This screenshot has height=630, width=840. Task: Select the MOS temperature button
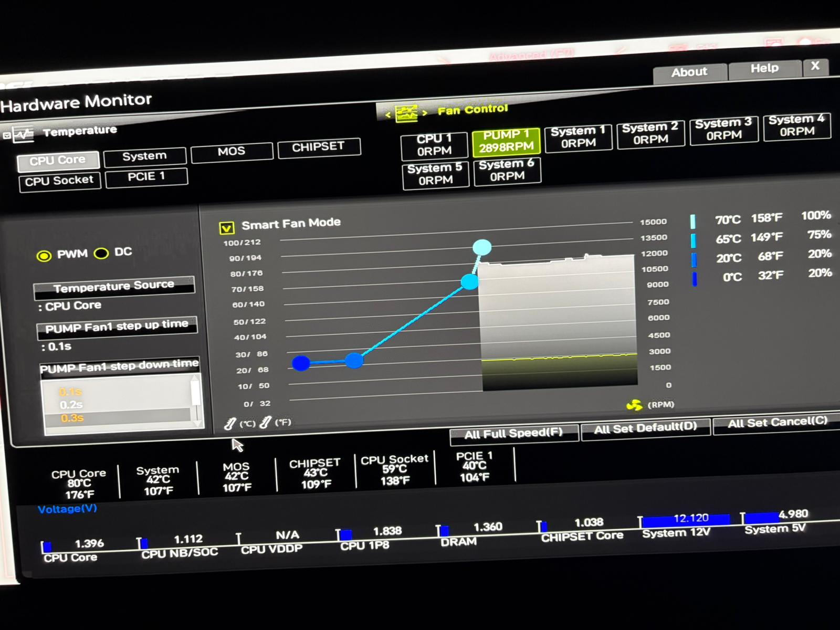coord(232,152)
